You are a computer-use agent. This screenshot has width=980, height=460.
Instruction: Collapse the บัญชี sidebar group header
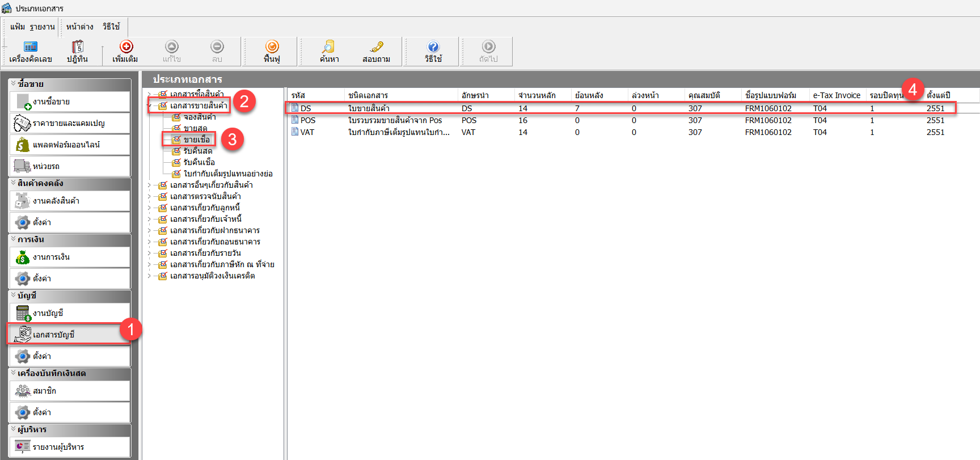coord(14,295)
